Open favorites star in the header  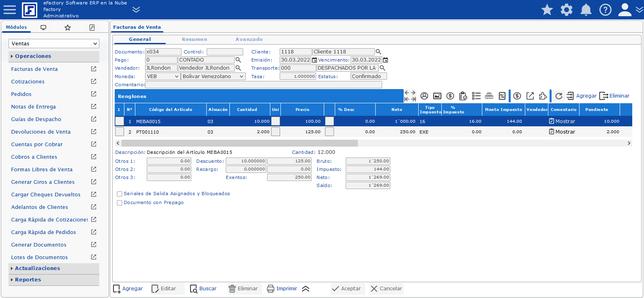point(547,10)
